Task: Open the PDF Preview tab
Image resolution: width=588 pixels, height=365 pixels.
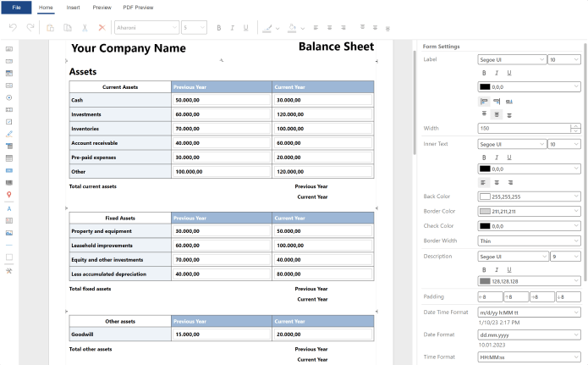Action: point(139,7)
